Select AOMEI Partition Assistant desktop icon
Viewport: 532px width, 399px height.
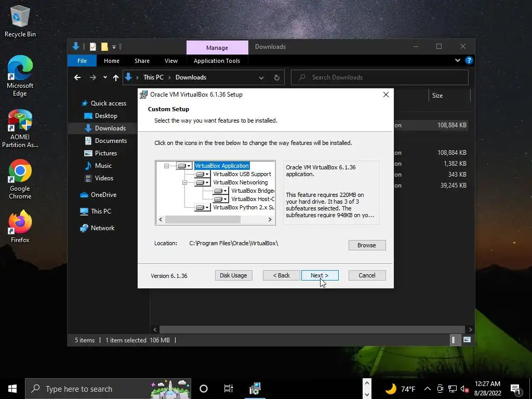(20, 129)
